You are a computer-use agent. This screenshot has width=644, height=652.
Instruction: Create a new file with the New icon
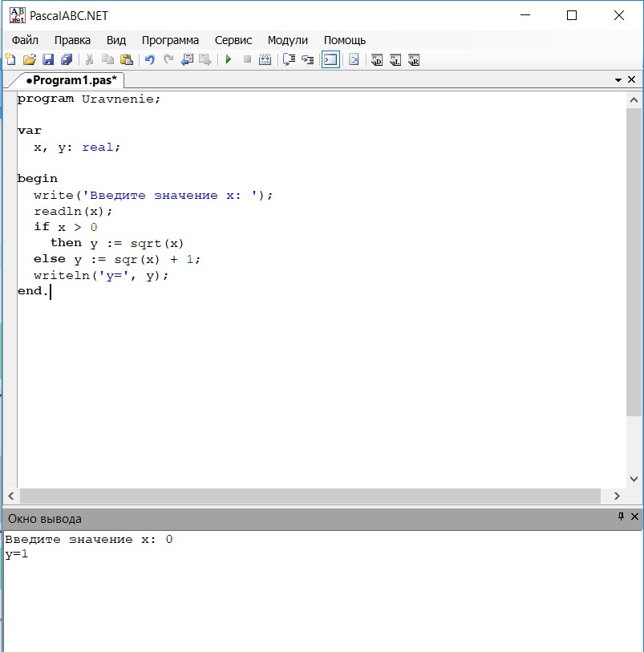coord(10,59)
